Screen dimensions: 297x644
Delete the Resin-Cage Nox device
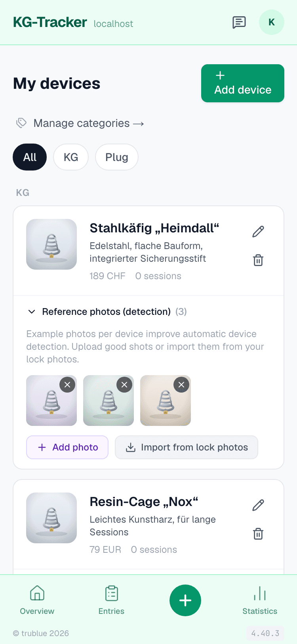point(258,534)
